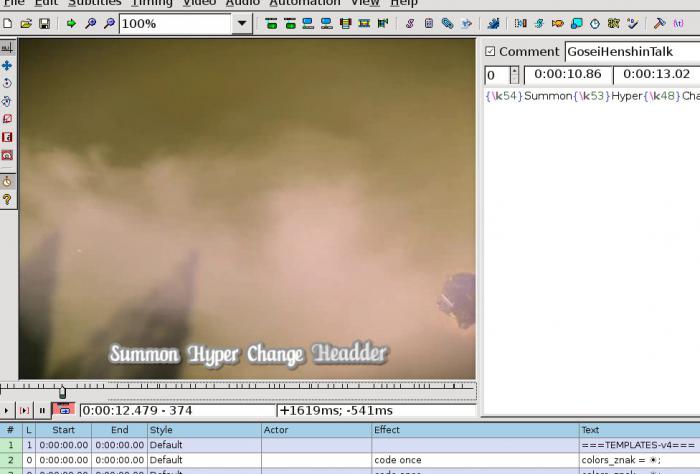Open the 100% zoom dropdown arrow
Image resolution: width=700 pixels, height=474 pixels.
[x=242, y=23]
